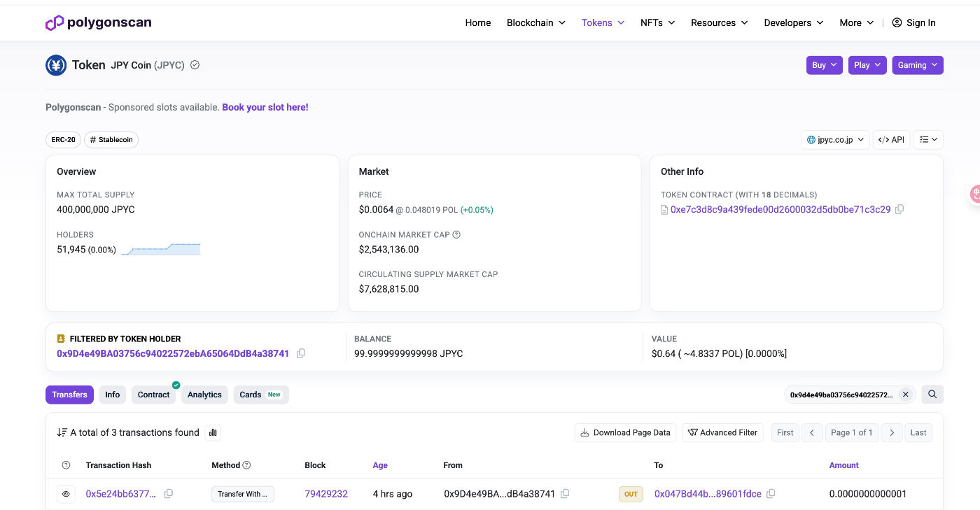Click the Stablecoin tag

point(111,140)
